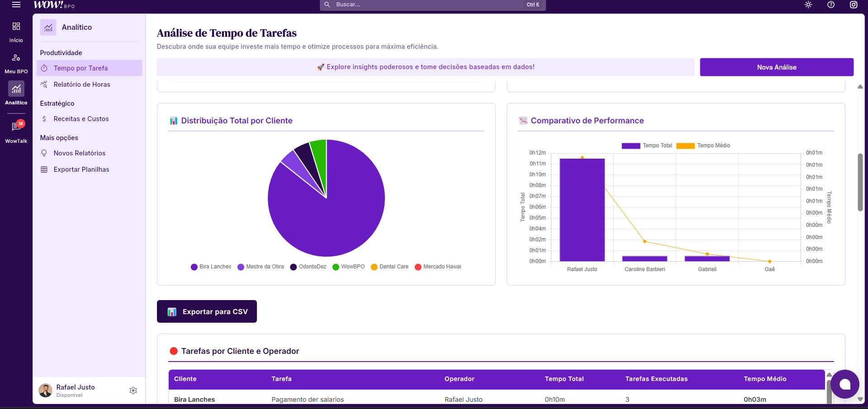This screenshot has width=868, height=409.
Task: Open Receitas e Custos menu item
Action: click(x=81, y=119)
